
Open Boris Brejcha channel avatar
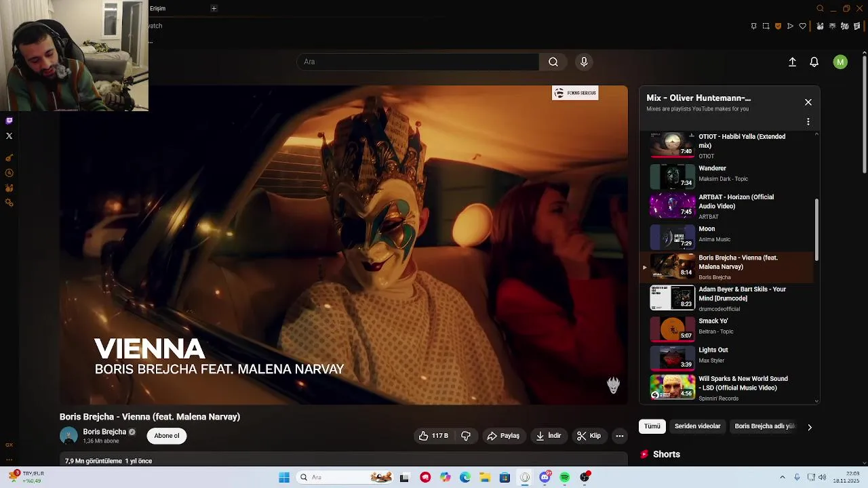pos(68,436)
